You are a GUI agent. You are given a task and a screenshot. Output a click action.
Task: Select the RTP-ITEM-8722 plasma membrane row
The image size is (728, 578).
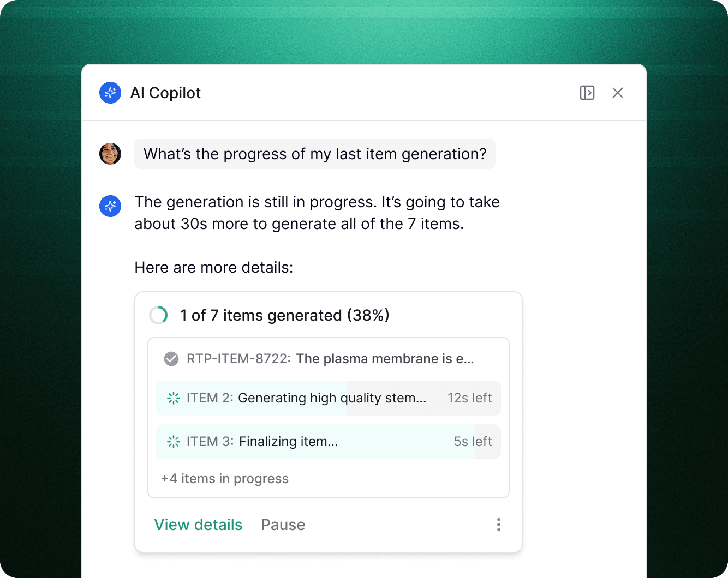(329, 359)
